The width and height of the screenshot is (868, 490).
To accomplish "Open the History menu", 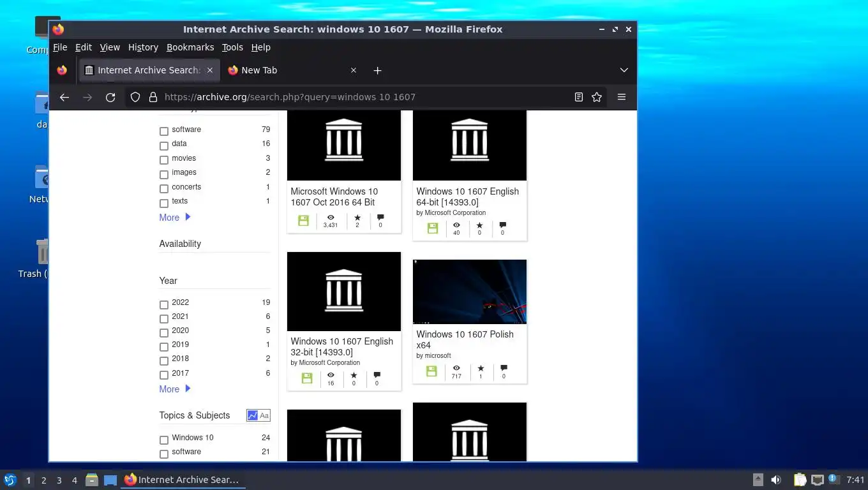I will coord(143,47).
